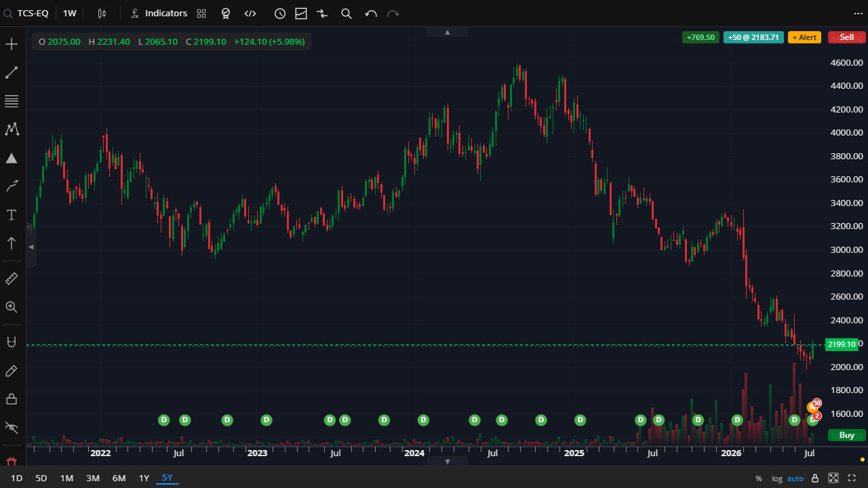Open the alert clock icon
The width and height of the screenshot is (868, 488).
280,14
